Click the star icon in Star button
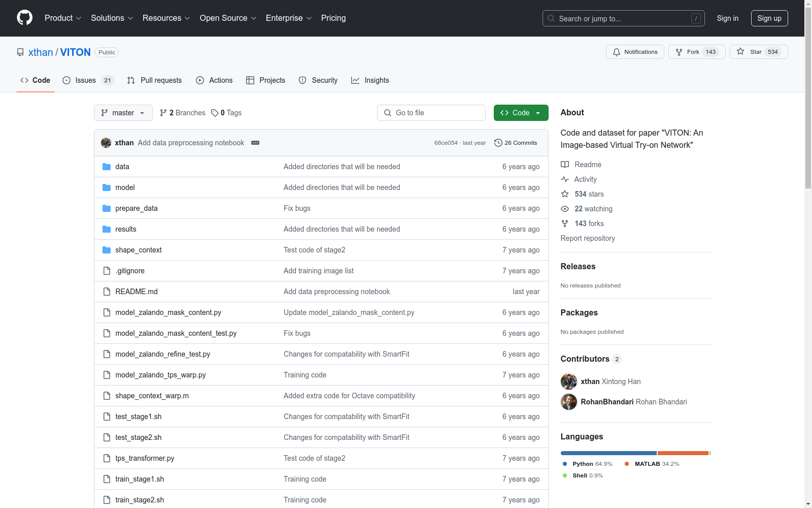812x508 pixels. pos(740,51)
